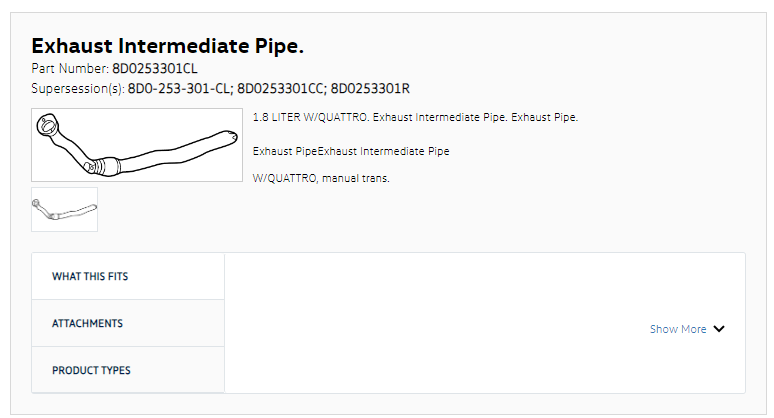Screen dimensions: 774x418
Task: Click the Part Number label
Action: click(x=70, y=69)
